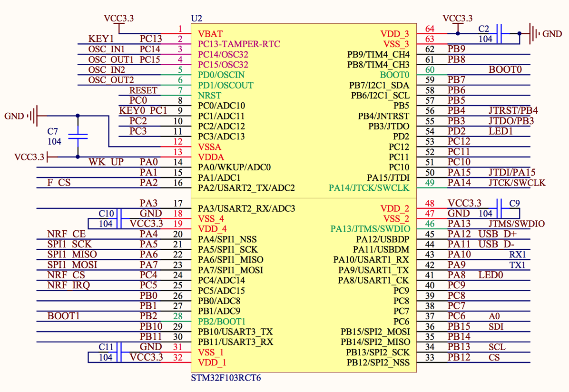Click the JTRST/PB4 net label
This screenshot has height=392, width=569.
(513, 110)
